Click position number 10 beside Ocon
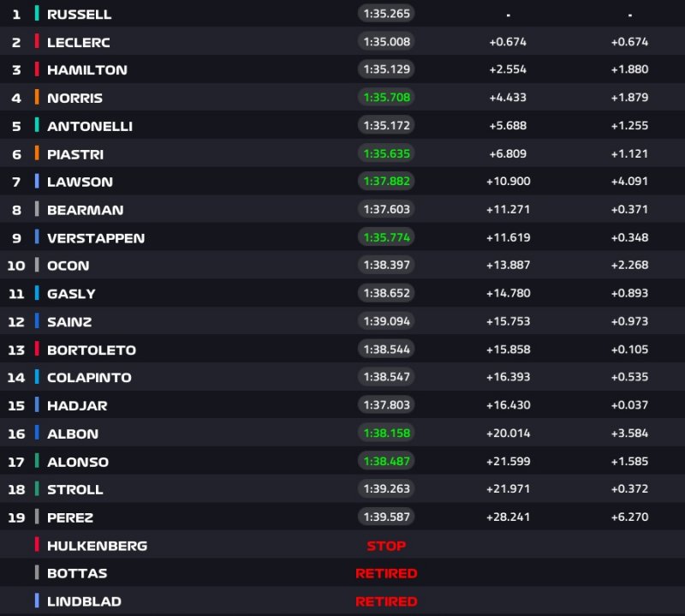Viewport: 685px width, 616px height. pyautogui.click(x=16, y=266)
